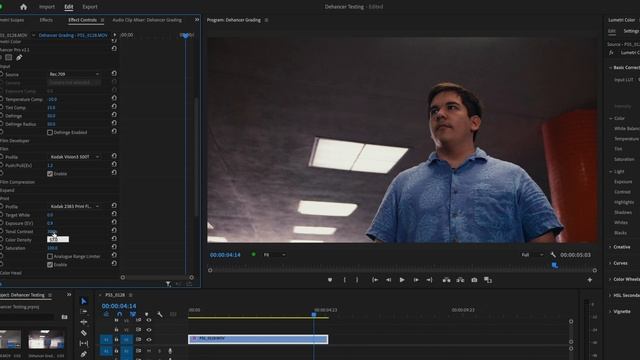The image size is (640, 360).
Task: Go to In point
Action: (x=375, y=280)
